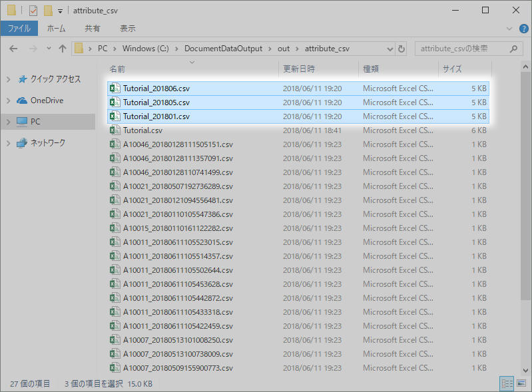Open the address bar history dropdown
This screenshot has height=392, width=532.
coord(390,49)
